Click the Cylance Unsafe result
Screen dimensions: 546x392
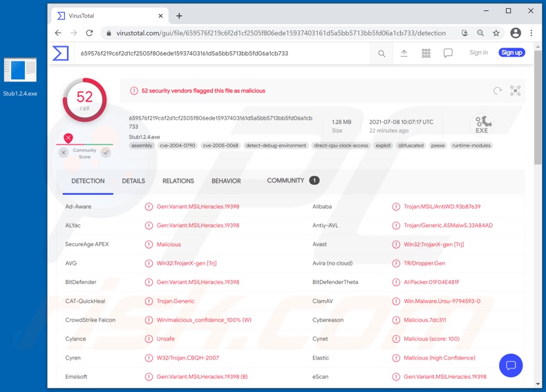pyautogui.click(x=165, y=339)
